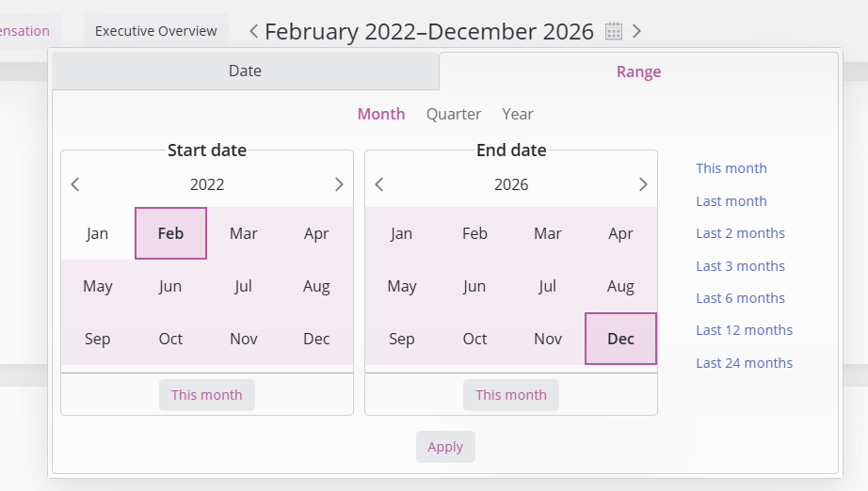Click This month button under End date
868x491 pixels.
[511, 395]
